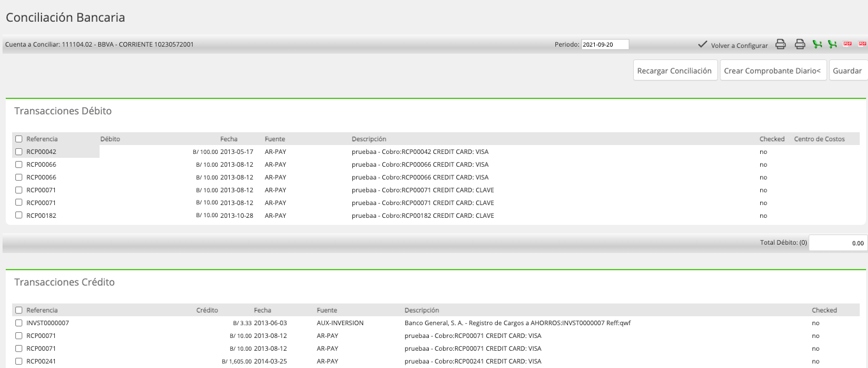The height and width of the screenshot is (368, 868).
Task: Select the RCP00182 debit row checkbox
Action: [19, 216]
